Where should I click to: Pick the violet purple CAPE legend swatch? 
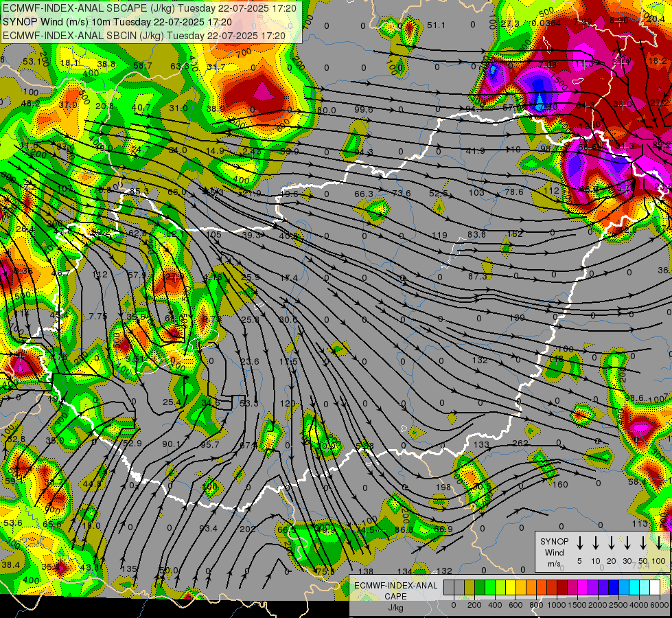pos(593,587)
